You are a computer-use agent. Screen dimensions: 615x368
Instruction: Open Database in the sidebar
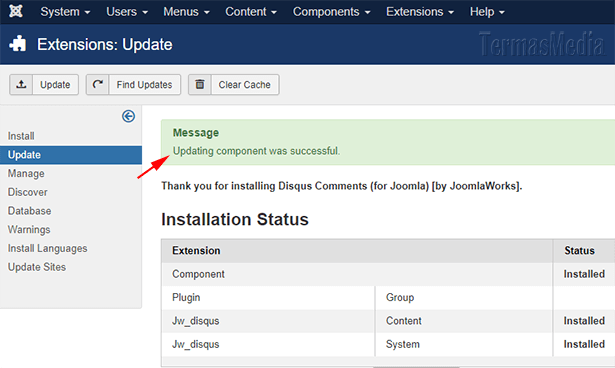pyautogui.click(x=29, y=211)
